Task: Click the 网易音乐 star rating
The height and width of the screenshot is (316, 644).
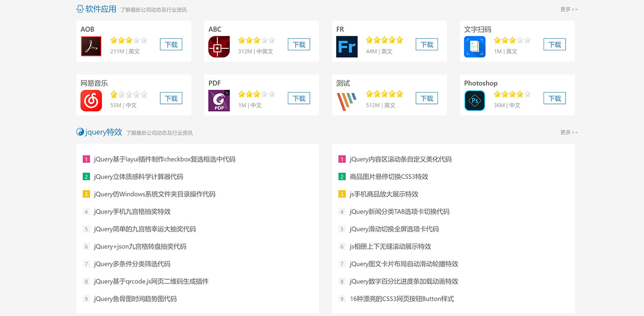Action: pyautogui.click(x=129, y=94)
